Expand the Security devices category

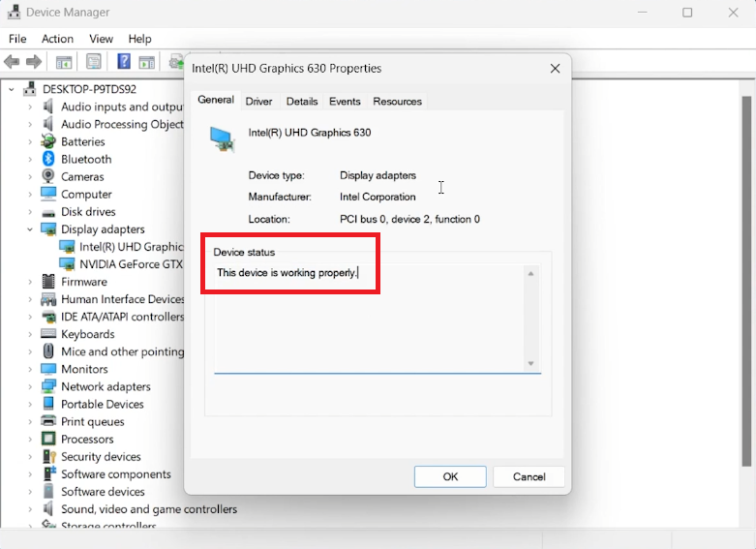pyautogui.click(x=30, y=456)
